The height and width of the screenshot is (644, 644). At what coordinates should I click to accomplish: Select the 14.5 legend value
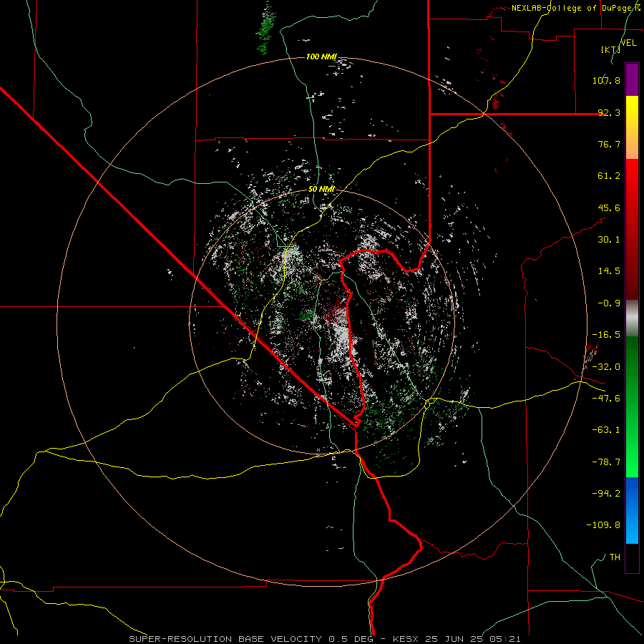coord(609,271)
